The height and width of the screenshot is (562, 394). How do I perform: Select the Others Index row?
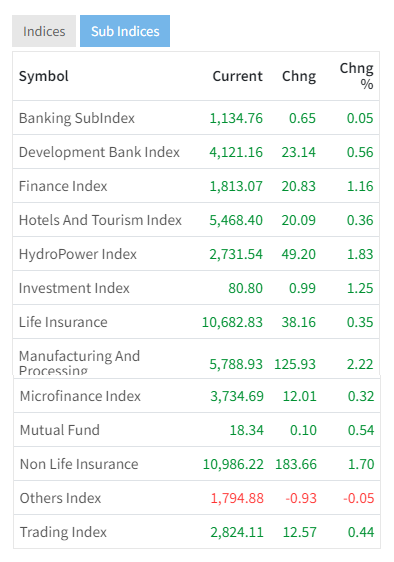tap(197, 498)
